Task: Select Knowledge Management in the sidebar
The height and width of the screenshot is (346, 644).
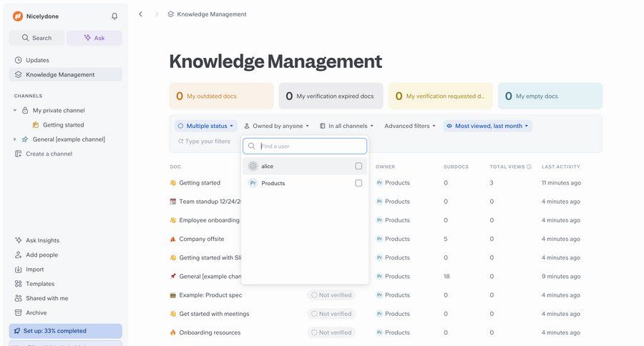Action: 60,74
